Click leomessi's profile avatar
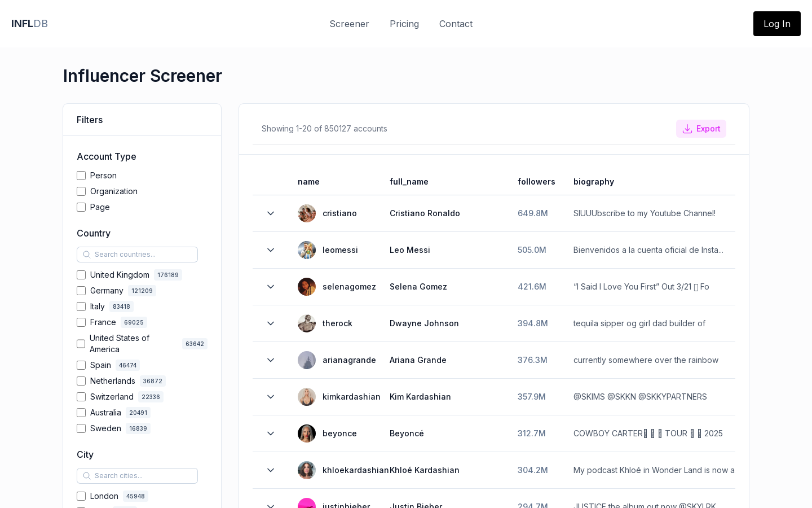 point(307,250)
